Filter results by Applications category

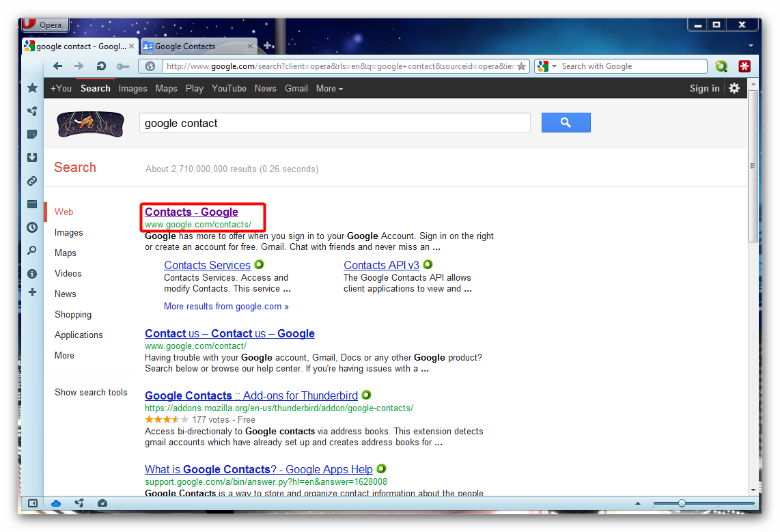79,335
